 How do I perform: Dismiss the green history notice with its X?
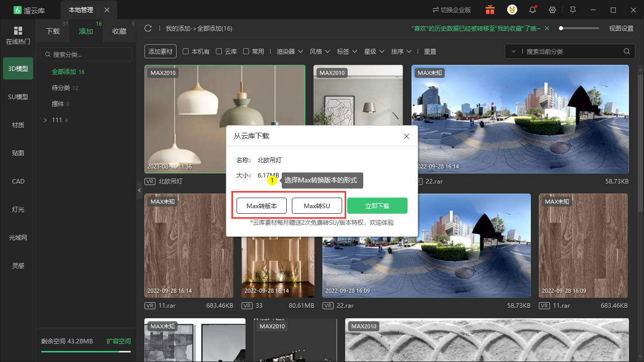[x=547, y=29]
